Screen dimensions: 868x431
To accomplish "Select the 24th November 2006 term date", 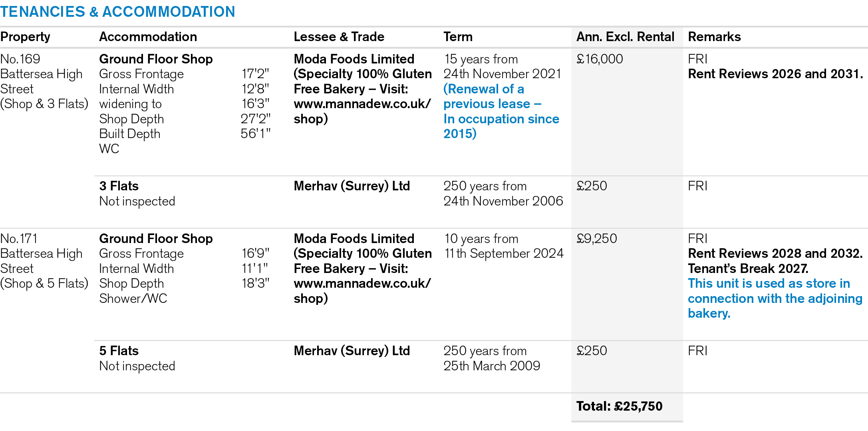I will point(503,201).
